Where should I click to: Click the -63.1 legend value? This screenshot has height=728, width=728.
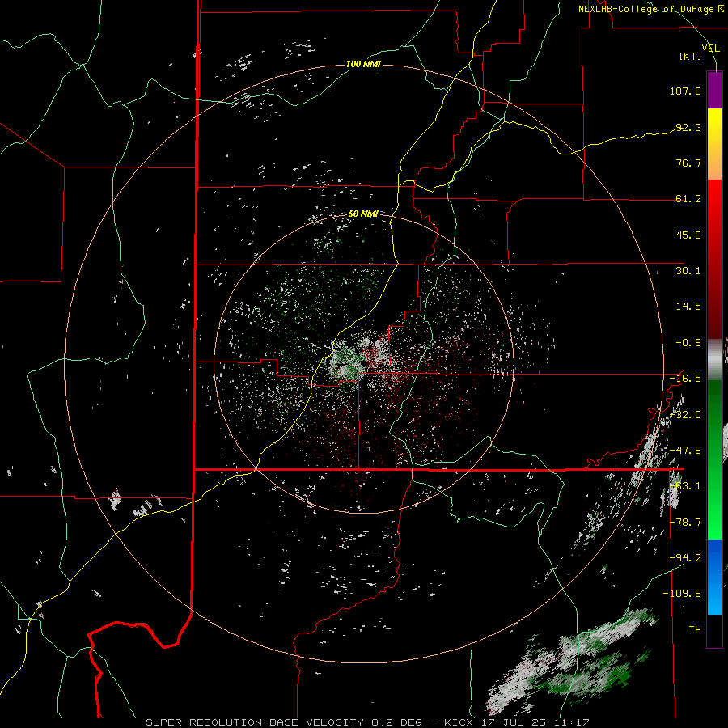click(x=685, y=486)
